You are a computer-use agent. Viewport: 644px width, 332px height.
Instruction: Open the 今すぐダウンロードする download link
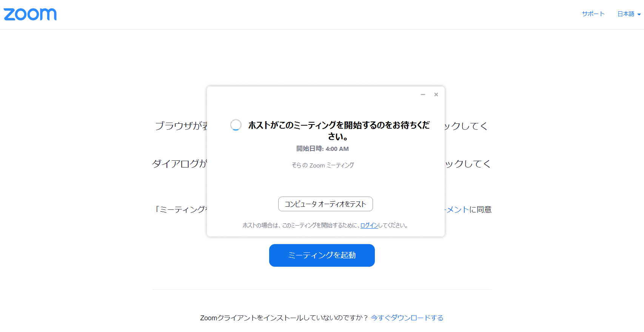coord(407,318)
